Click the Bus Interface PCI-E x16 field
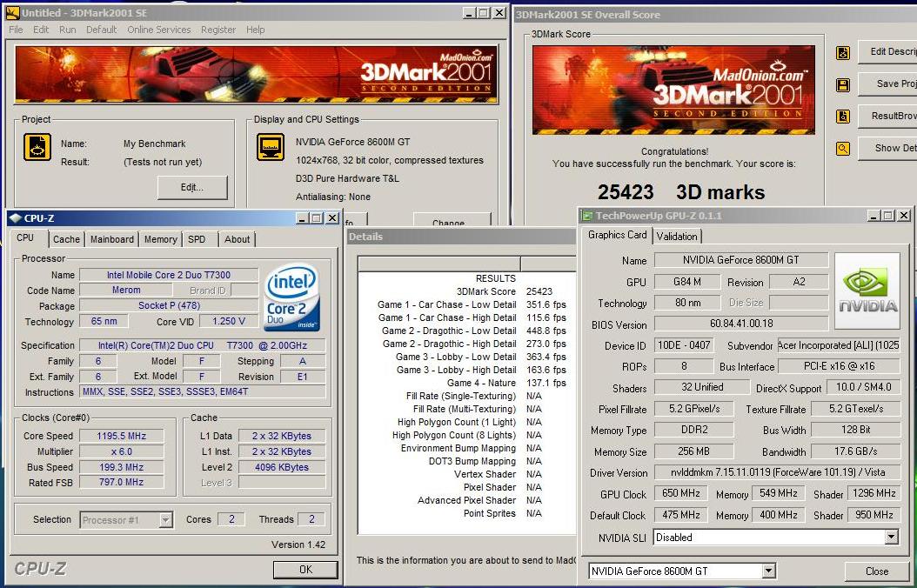 pos(839,366)
